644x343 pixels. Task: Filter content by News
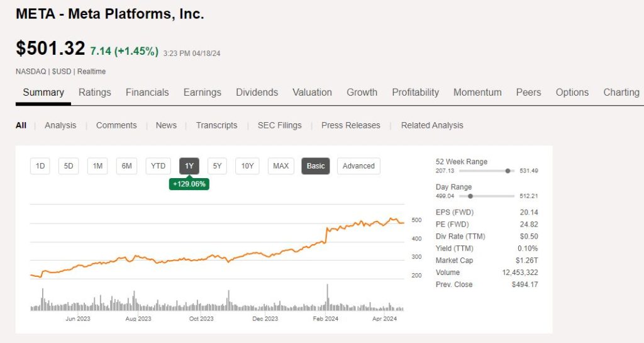166,125
